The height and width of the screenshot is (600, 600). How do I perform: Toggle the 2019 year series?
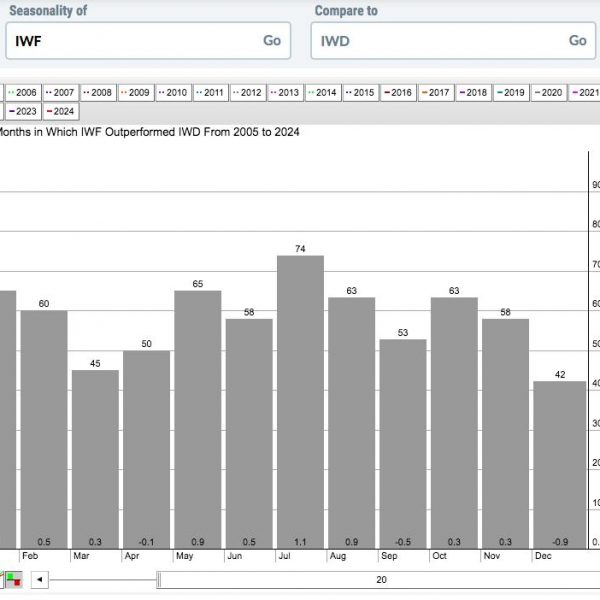(511, 93)
